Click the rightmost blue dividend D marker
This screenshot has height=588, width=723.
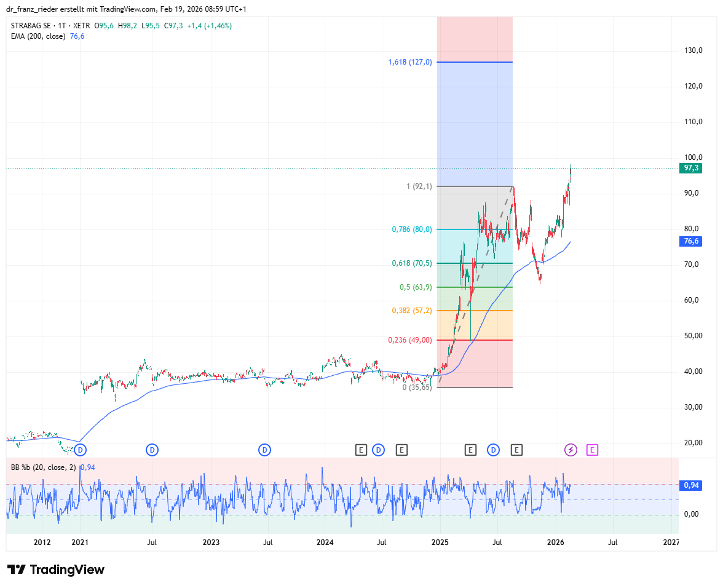coord(493,450)
